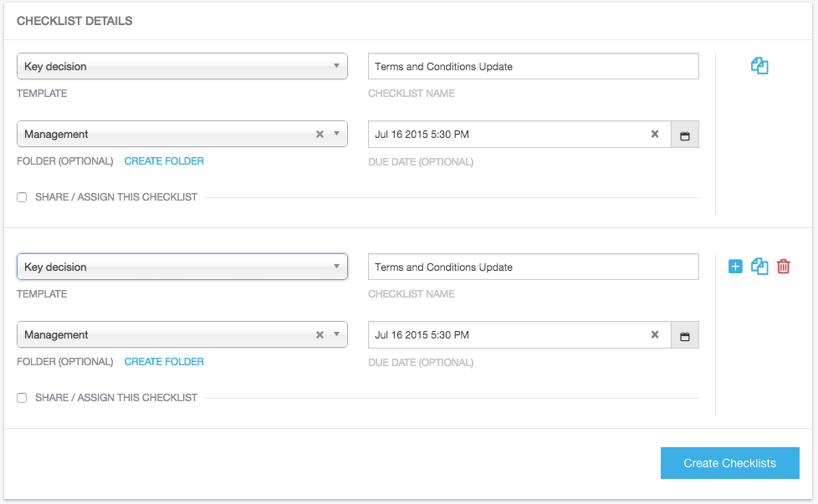Screen dimensions: 818x504
Task: Open the second Key decision template dropdown
Action: click(x=181, y=267)
